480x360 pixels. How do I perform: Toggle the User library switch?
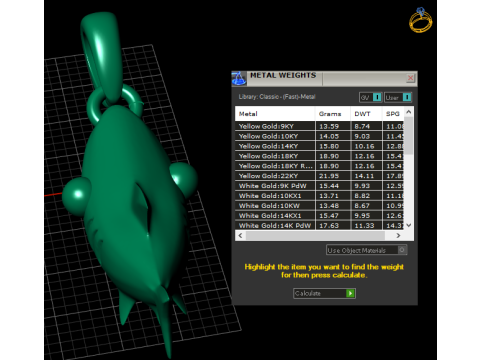click(x=398, y=97)
